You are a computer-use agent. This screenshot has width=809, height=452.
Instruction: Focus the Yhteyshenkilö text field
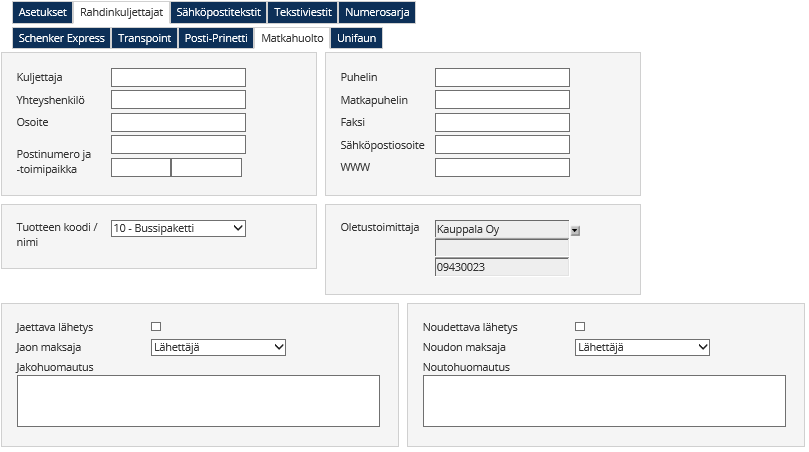click(178, 100)
